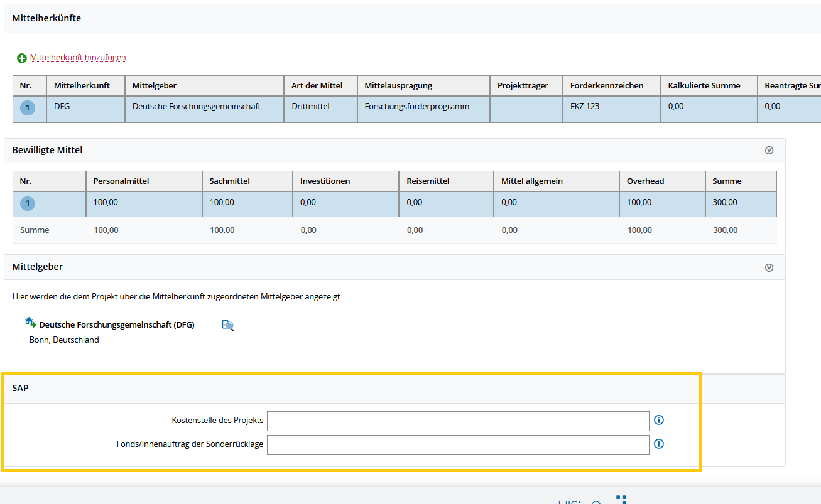Select the DFG cell in Mittelherkunft column
This screenshot has height=504, width=821.
point(62,107)
